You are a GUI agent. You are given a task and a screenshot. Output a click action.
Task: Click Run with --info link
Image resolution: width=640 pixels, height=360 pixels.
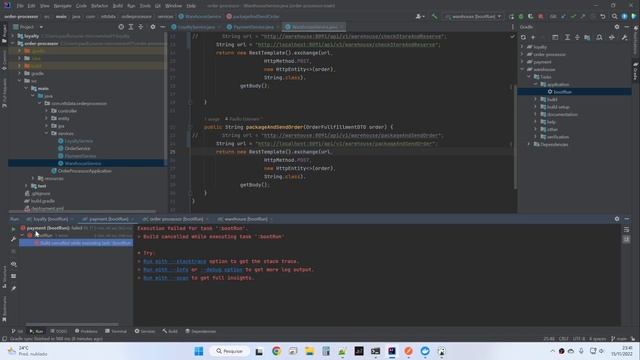click(x=166, y=269)
